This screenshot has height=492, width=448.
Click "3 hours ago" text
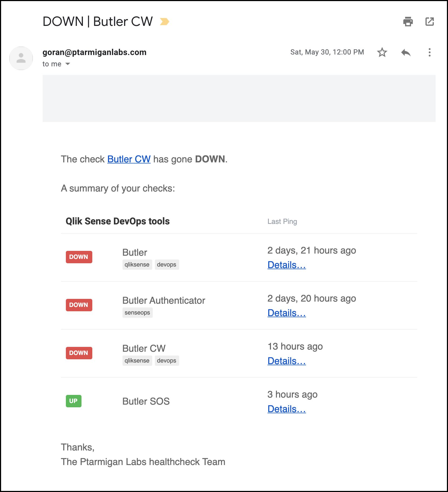click(x=293, y=395)
